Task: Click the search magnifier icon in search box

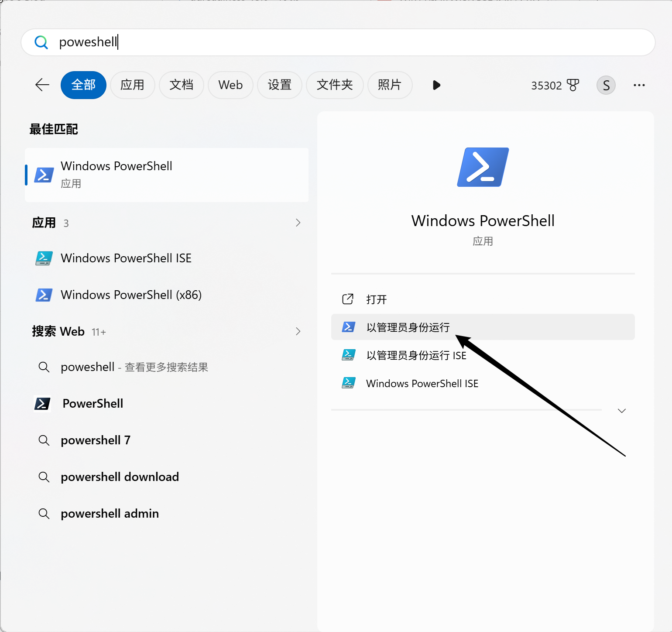Action: (x=41, y=42)
